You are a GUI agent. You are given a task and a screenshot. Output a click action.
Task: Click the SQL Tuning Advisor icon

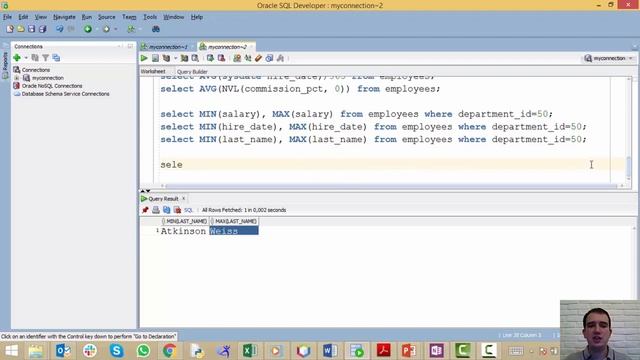tap(195, 58)
